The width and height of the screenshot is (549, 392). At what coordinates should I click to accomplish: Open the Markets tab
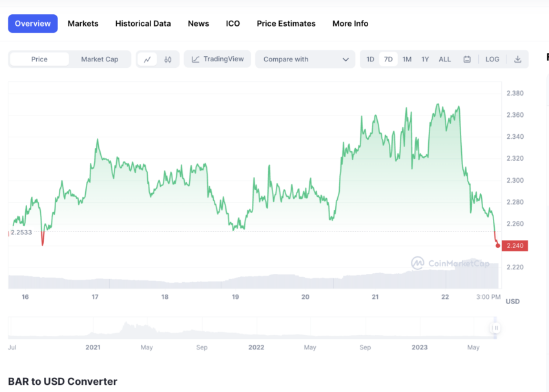pos(83,23)
